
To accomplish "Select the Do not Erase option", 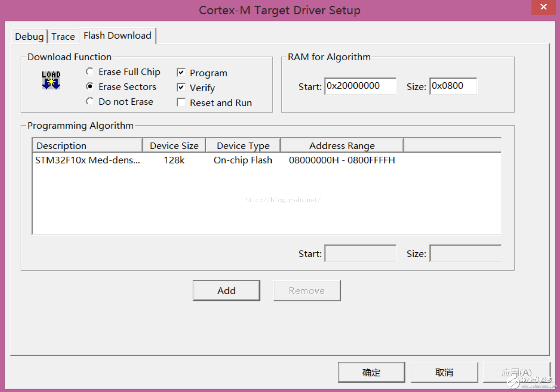I will [90, 101].
